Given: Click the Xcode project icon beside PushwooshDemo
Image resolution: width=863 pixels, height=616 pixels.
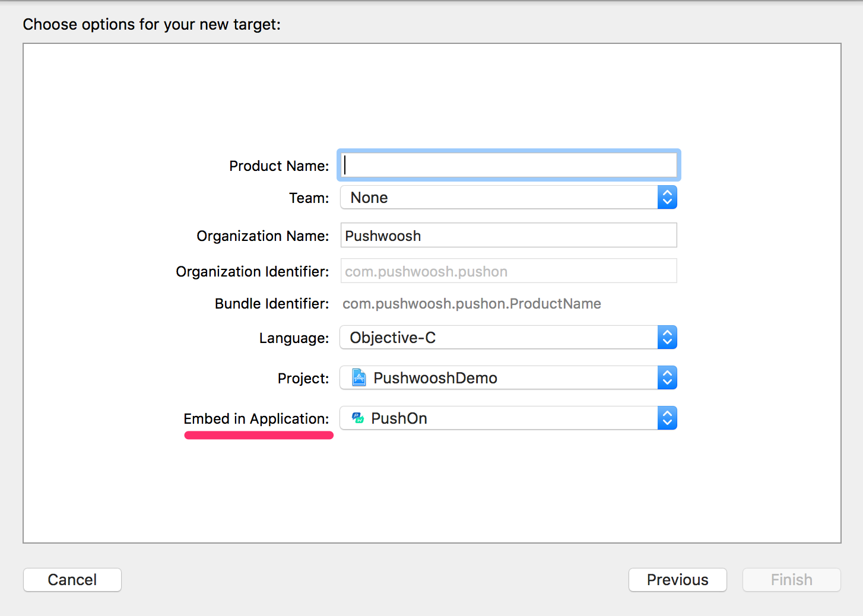Looking at the screenshot, I should 359,378.
